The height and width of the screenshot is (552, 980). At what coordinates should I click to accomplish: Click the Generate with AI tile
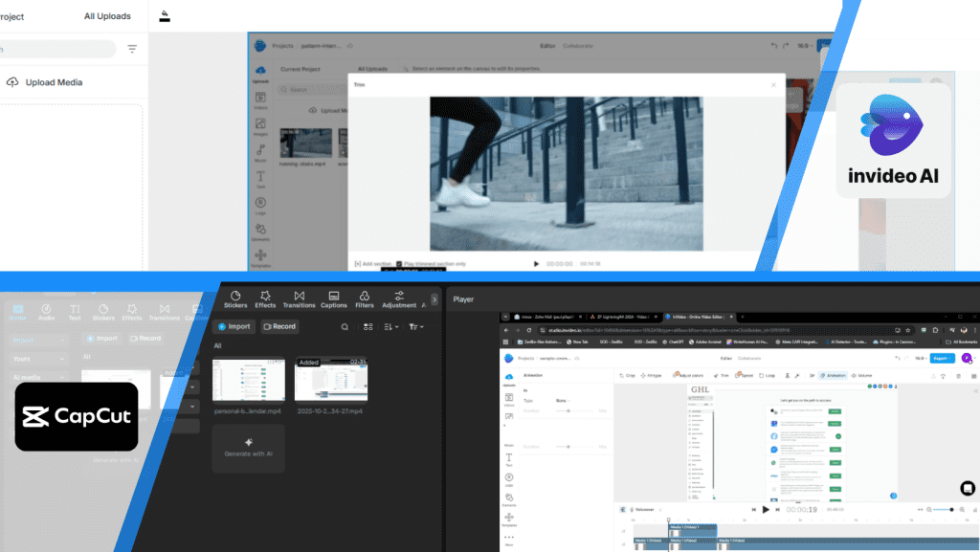click(x=248, y=448)
